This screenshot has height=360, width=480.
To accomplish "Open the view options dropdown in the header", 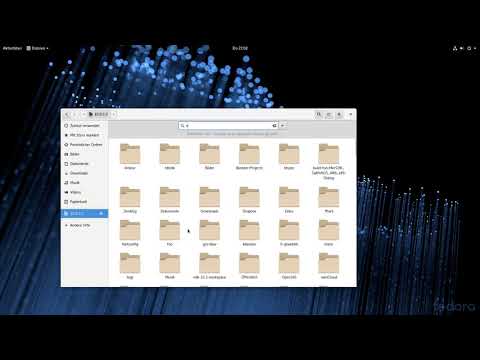I will [x=339, y=115].
